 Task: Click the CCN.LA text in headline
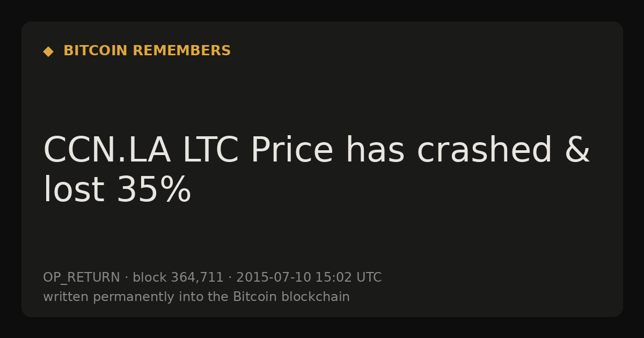point(107,151)
